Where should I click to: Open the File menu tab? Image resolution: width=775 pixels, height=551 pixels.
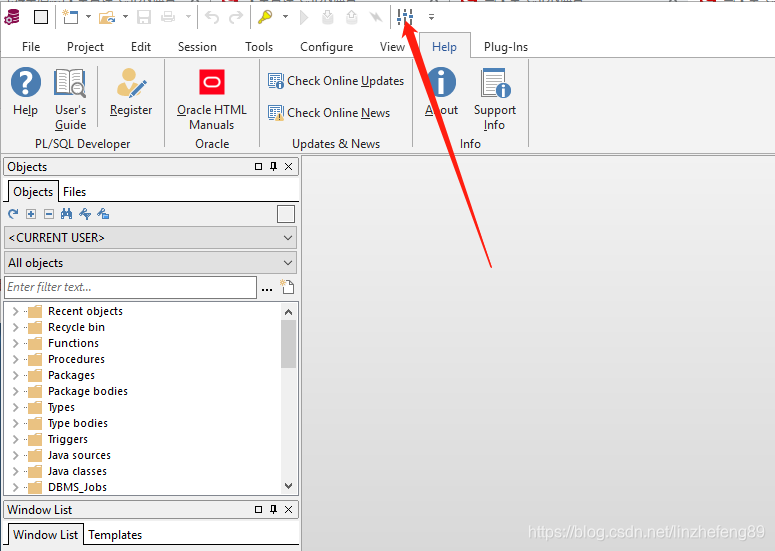point(31,47)
